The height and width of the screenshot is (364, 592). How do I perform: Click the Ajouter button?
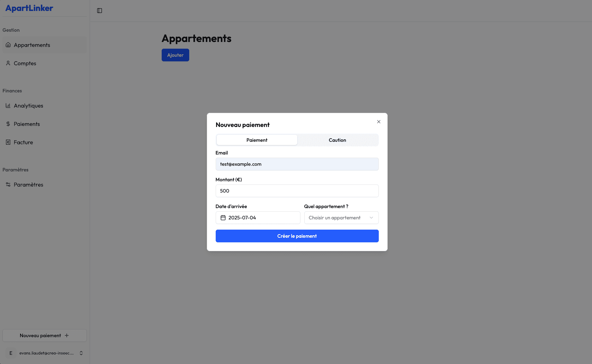[x=175, y=55]
